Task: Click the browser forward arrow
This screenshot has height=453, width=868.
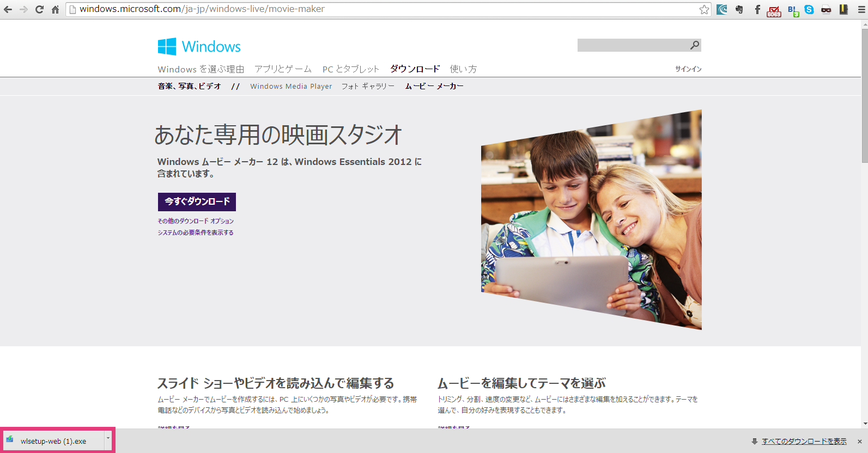Action: pyautogui.click(x=23, y=9)
